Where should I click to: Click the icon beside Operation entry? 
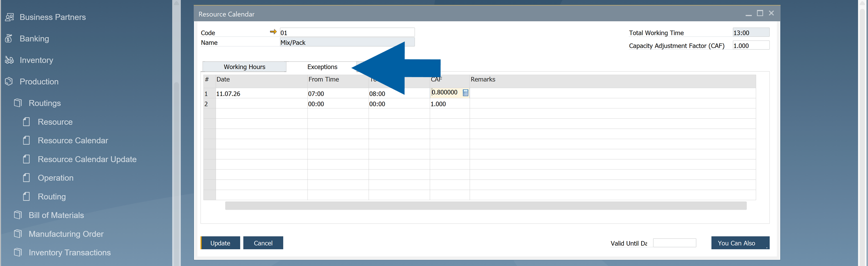26,178
